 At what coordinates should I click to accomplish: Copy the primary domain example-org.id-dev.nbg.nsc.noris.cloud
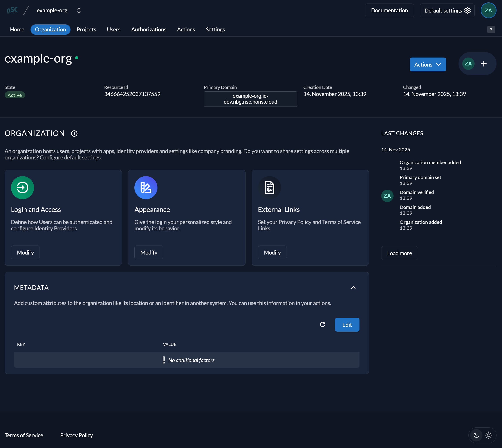click(250, 99)
